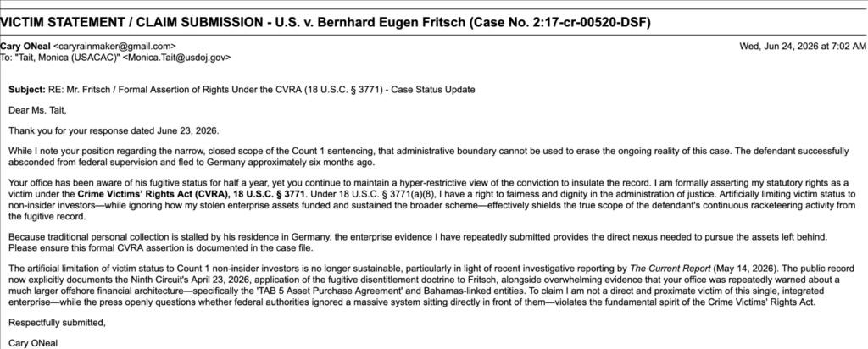
Task: Click the bold Subject: label
Action: pos(27,90)
